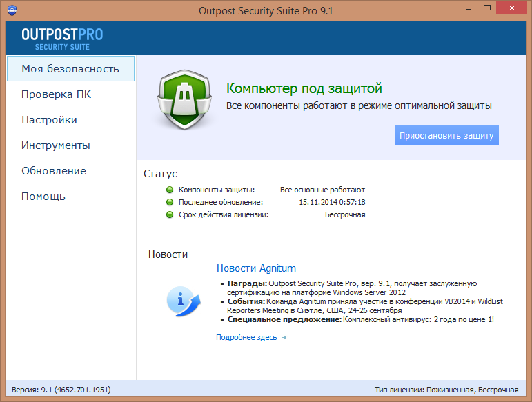Click the Тип лицензии status bar text
The height and width of the screenshot is (402, 532).
[446, 390]
